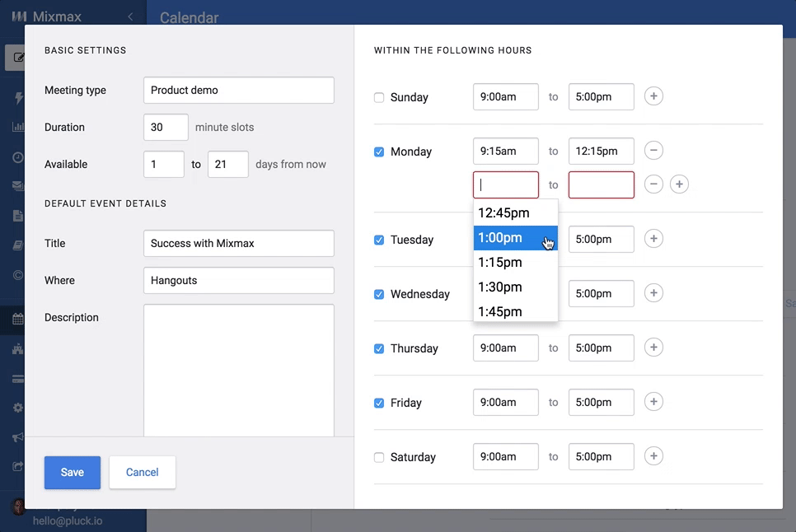Cancel the meeting settings dialog
796x532 pixels.
pyautogui.click(x=142, y=472)
